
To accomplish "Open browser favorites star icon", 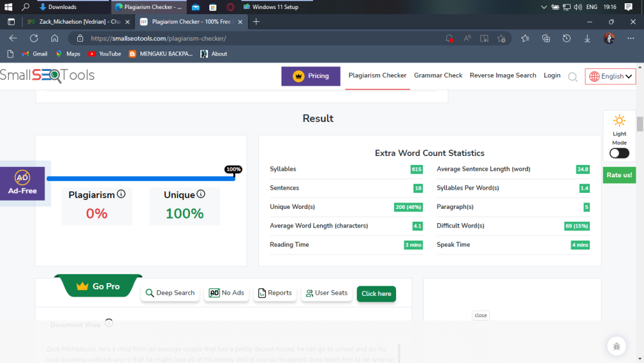I will tap(525, 38).
